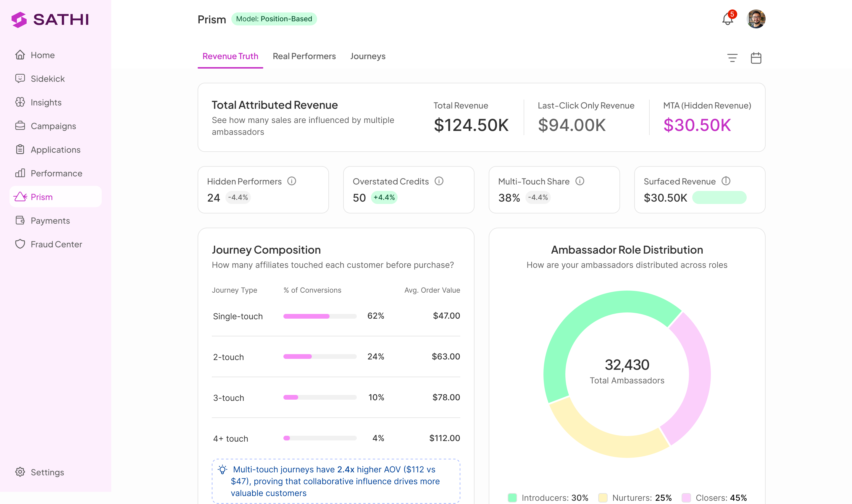852x504 pixels.
Task: Show info for Overstated Credits
Action: point(439,181)
